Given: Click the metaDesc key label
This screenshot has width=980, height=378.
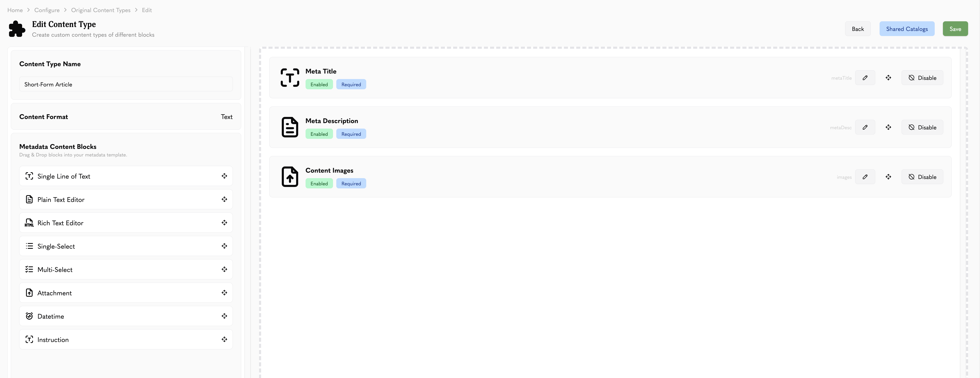Looking at the screenshot, I should pyautogui.click(x=841, y=127).
